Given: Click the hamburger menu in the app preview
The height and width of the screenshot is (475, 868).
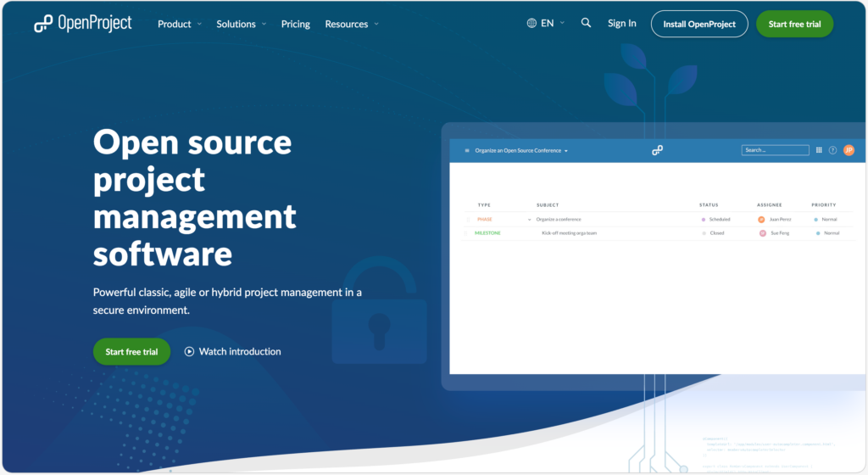Looking at the screenshot, I should pos(467,150).
